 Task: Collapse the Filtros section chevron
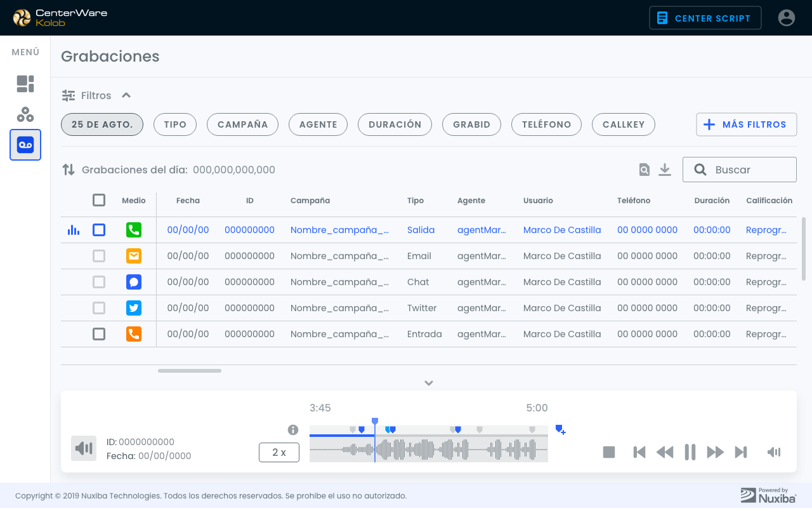126,95
